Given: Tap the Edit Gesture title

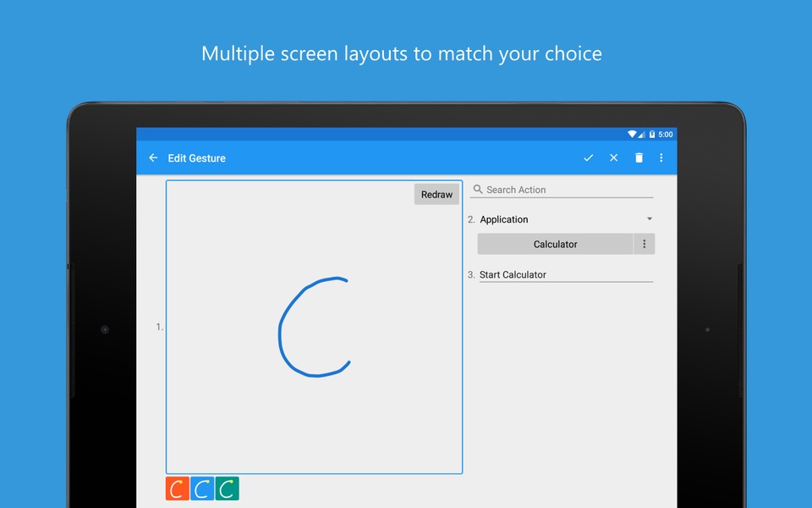Looking at the screenshot, I should click(197, 158).
